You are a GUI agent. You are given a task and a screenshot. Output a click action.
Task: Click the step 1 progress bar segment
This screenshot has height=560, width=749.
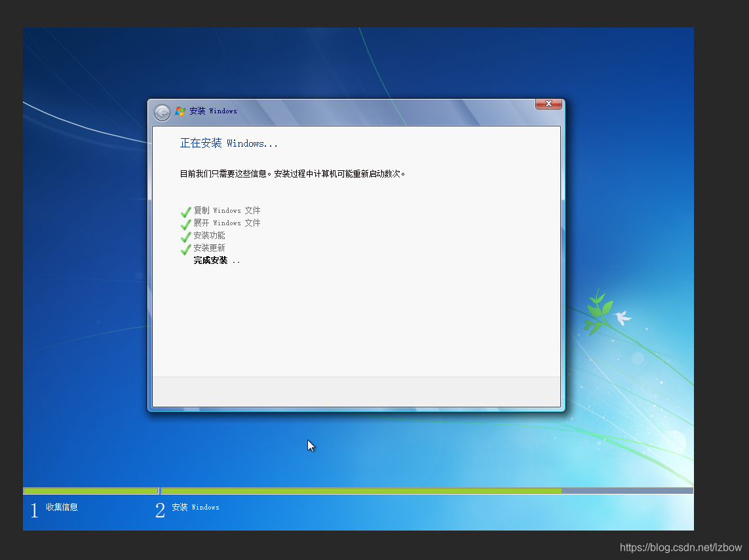[x=91, y=491]
